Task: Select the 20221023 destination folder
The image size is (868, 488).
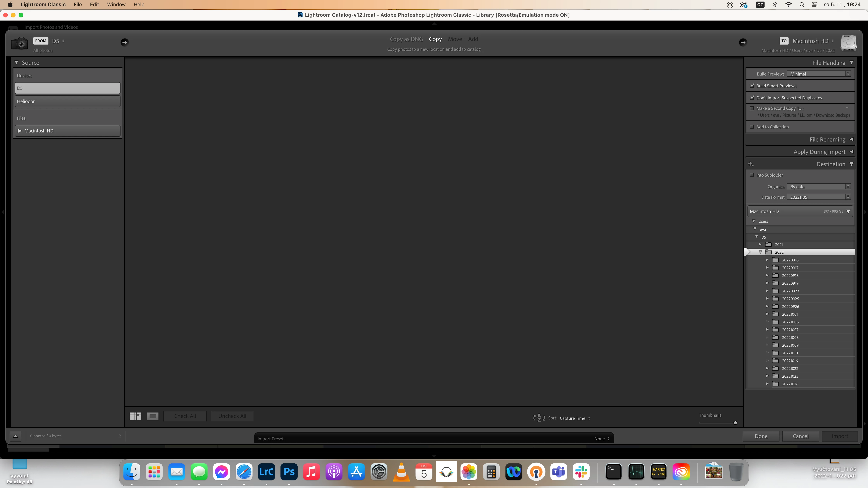Action: pos(790,376)
